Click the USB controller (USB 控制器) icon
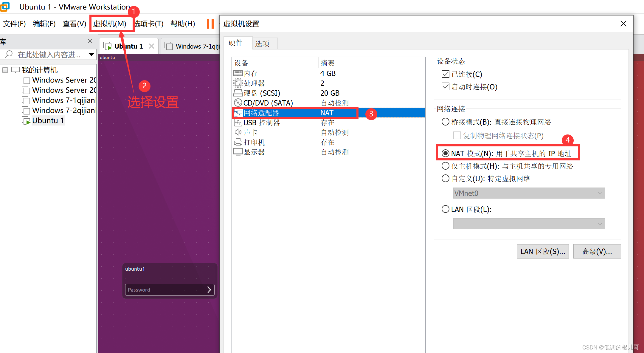The width and height of the screenshot is (644, 353). click(x=238, y=123)
